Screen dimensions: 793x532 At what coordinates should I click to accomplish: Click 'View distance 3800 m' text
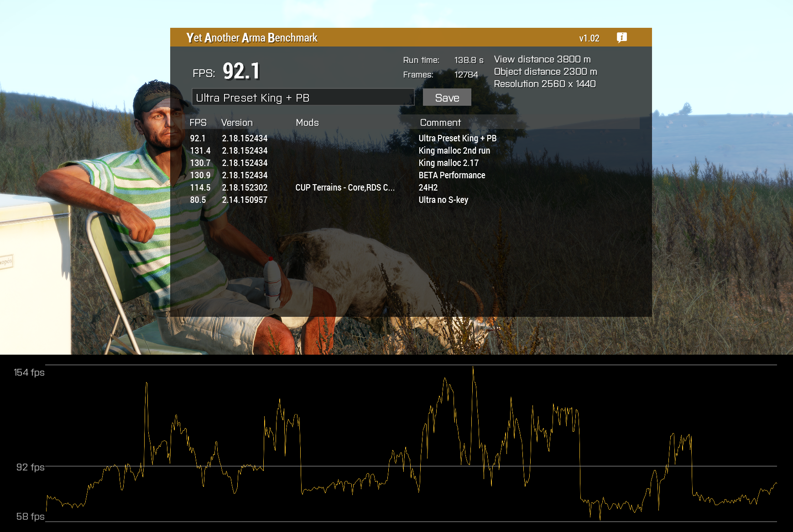coord(542,59)
